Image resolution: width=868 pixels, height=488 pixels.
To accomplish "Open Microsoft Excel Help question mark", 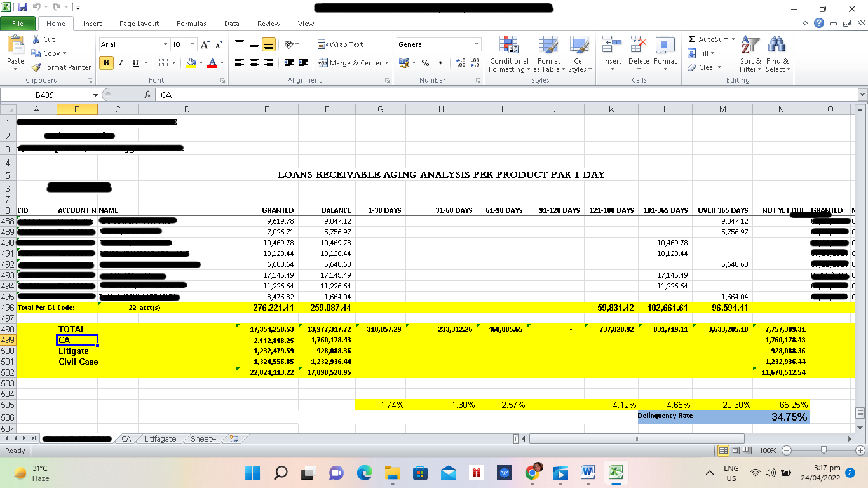I will [819, 24].
